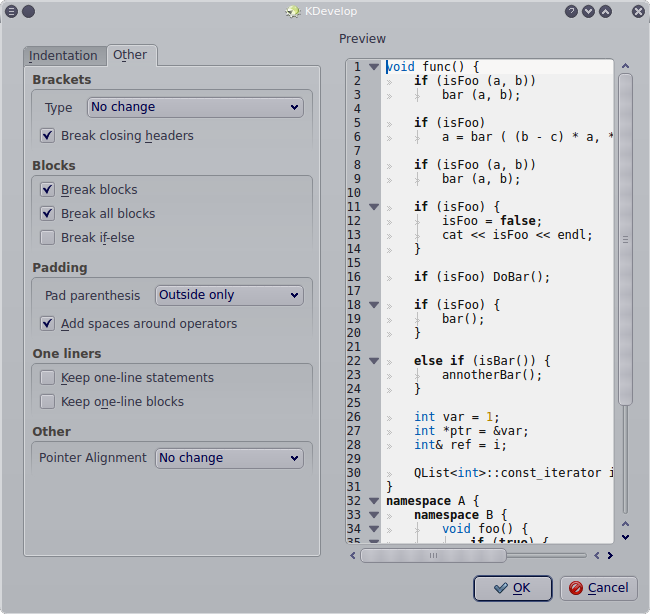This screenshot has width=650, height=614.
Task: Collapse code fold at line 22
Action: [x=374, y=361]
